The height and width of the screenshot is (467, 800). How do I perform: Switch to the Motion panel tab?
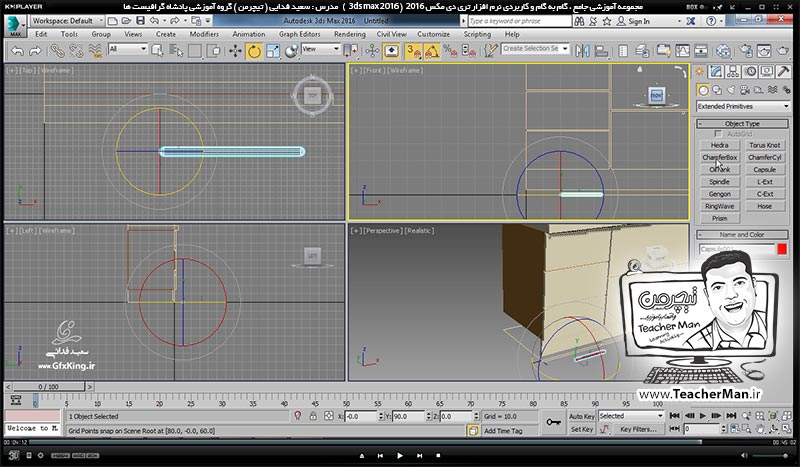coord(750,71)
